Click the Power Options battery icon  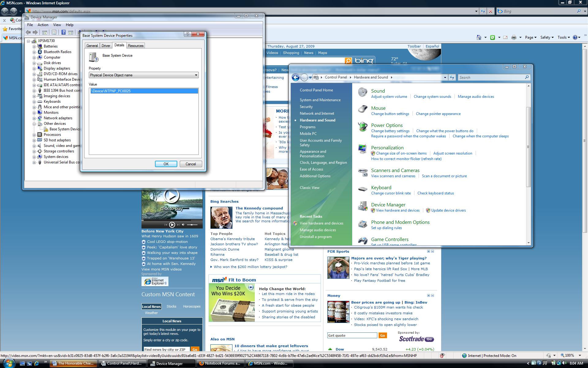click(x=363, y=126)
